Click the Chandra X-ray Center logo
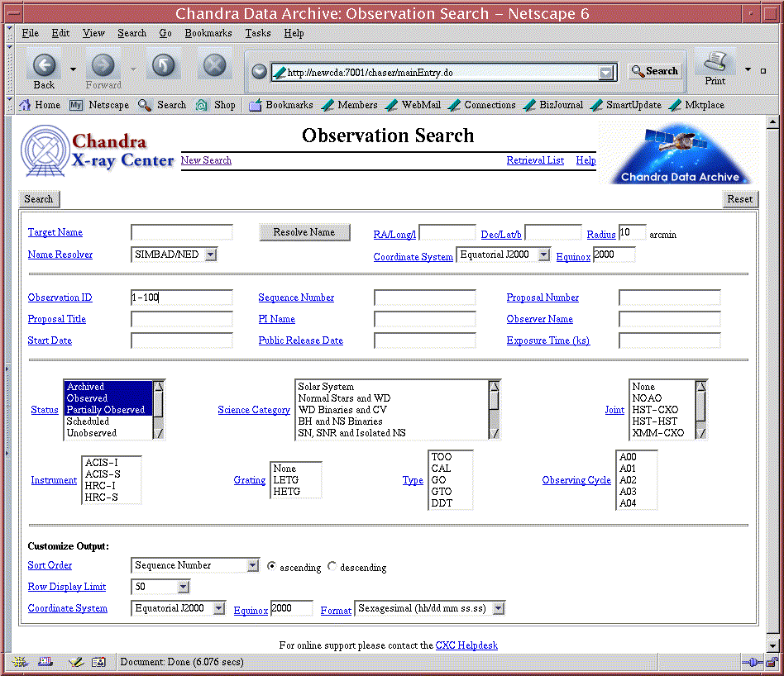This screenshot has height=676, width=784. [98, 153]
